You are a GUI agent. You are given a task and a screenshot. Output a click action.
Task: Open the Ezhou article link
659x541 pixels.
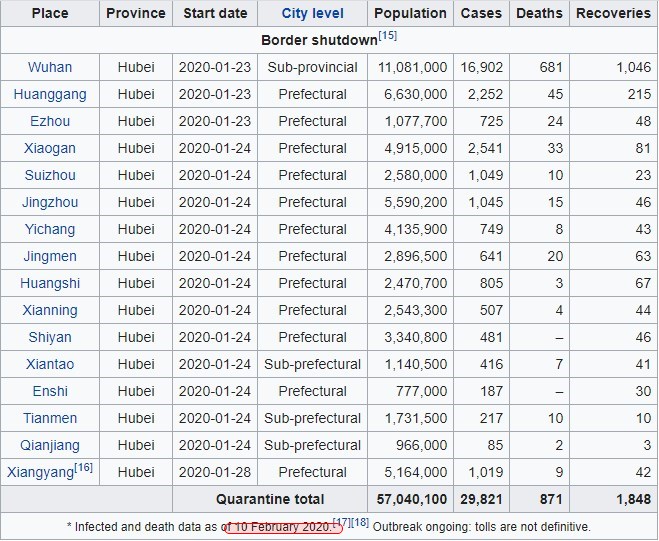point(50,122)
